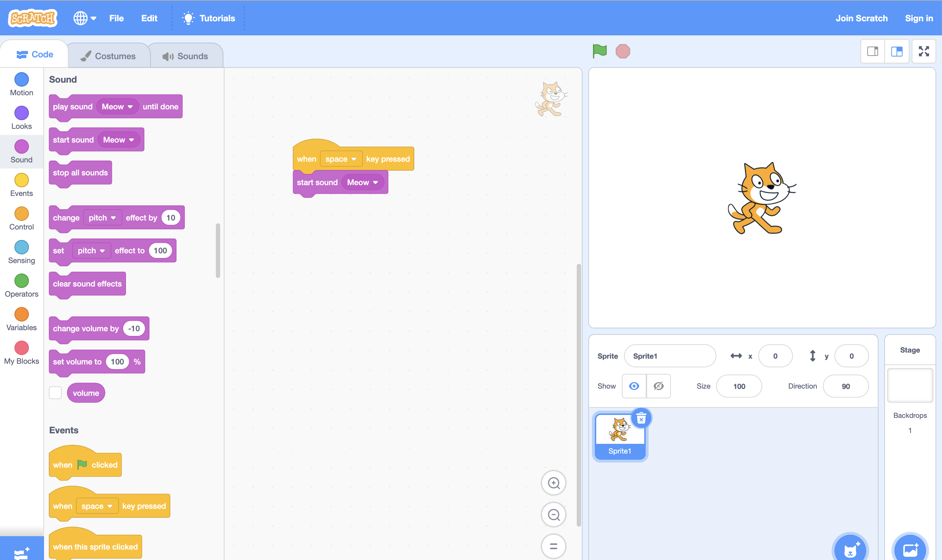Open Tutorials lightbulb menu
Image resolution: width=942 pixels, height=560 pixels.
208,18
